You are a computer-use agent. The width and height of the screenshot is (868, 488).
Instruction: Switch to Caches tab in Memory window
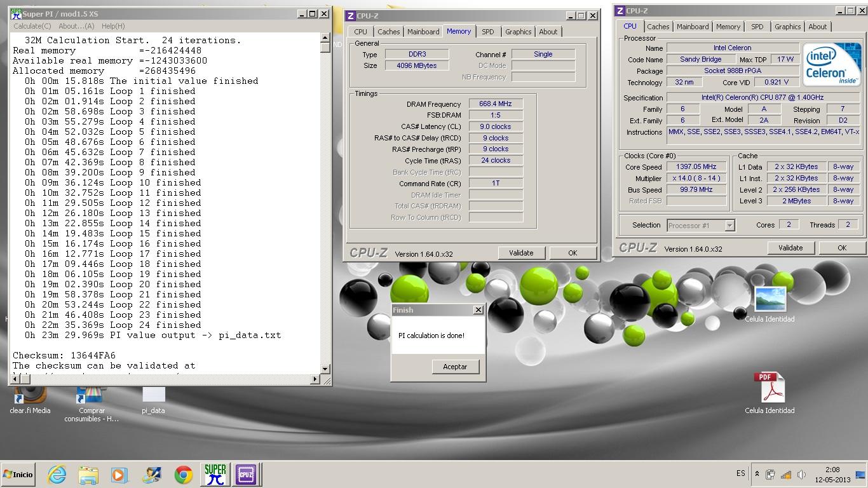pos(389,32)
